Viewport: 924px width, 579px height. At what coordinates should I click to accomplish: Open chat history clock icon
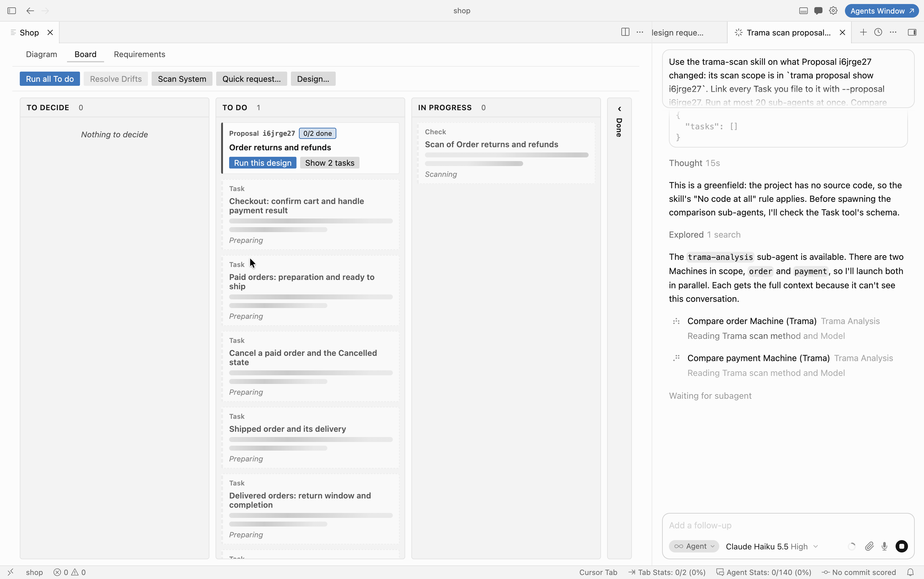tap(878, 32)
